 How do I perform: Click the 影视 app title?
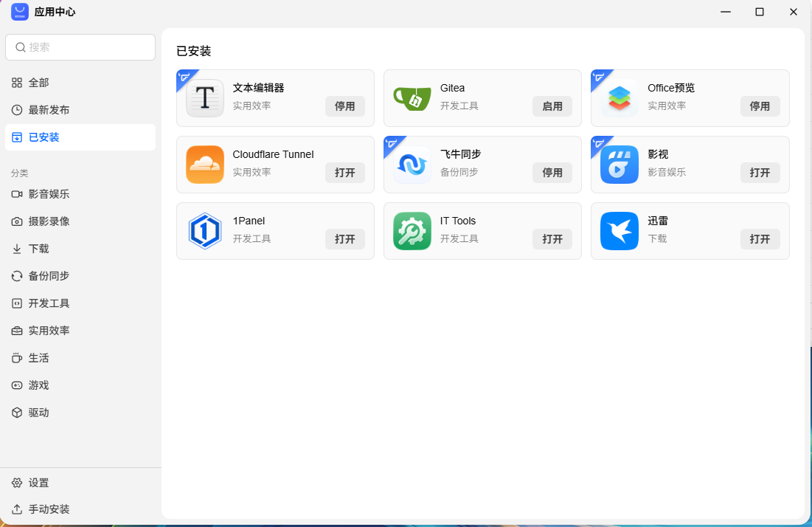click(x=658, y=154)
